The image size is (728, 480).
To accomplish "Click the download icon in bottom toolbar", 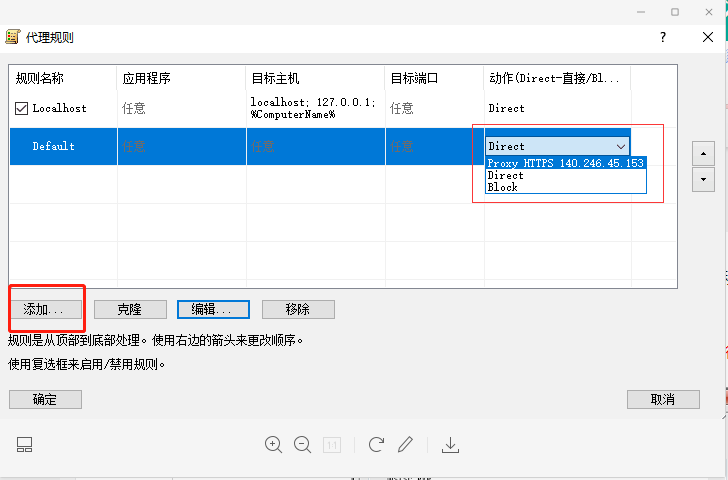I will pyautogui.click(x=450, y=444).
